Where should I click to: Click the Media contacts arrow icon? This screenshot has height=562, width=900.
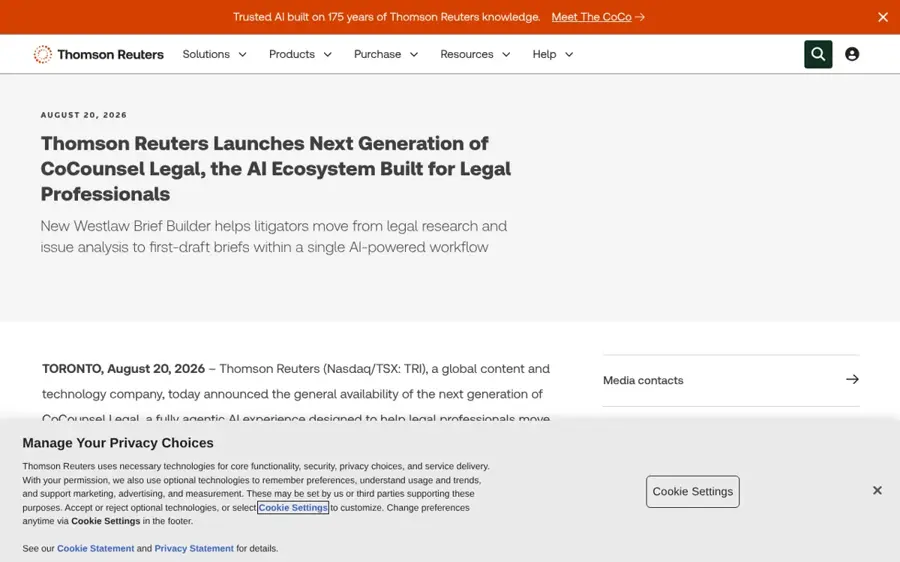click(852, 379)
